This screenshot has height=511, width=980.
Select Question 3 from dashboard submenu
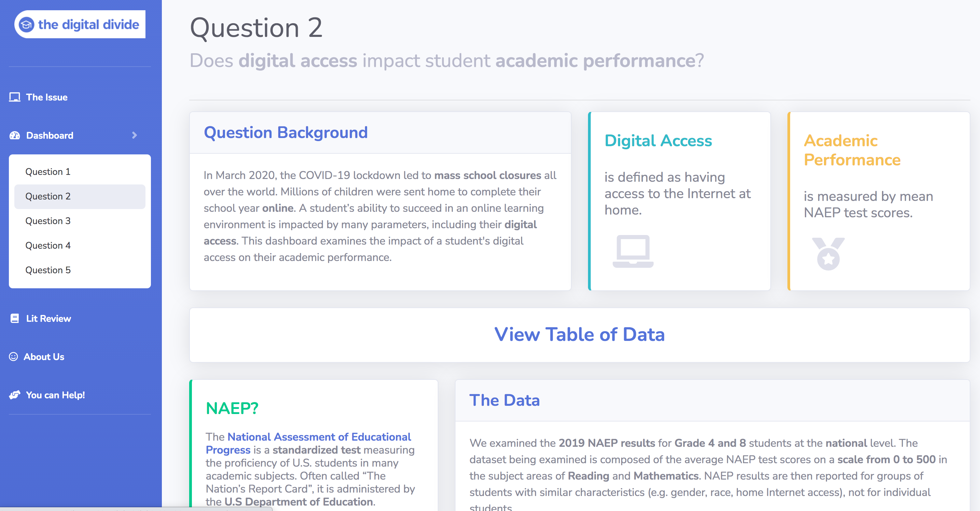pyautogui.click(x=48, y=221)
